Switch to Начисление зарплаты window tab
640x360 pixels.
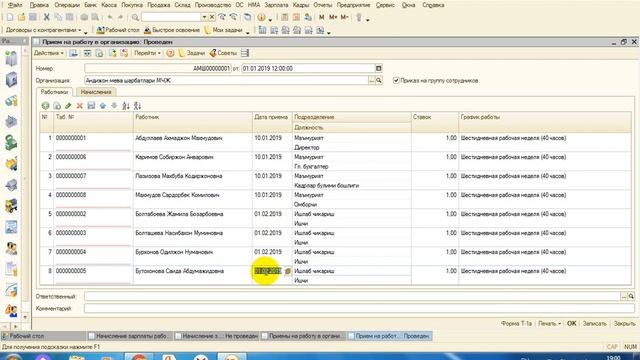pos(129,336)
